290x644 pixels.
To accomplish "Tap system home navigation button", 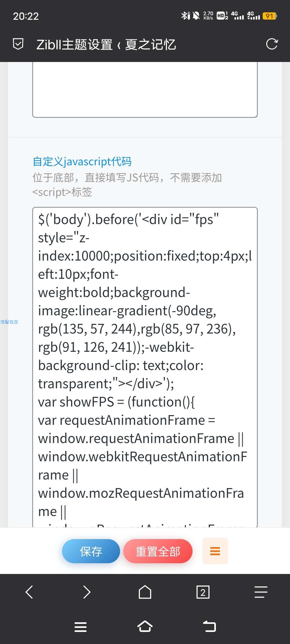I will click(x=145, y=627).
